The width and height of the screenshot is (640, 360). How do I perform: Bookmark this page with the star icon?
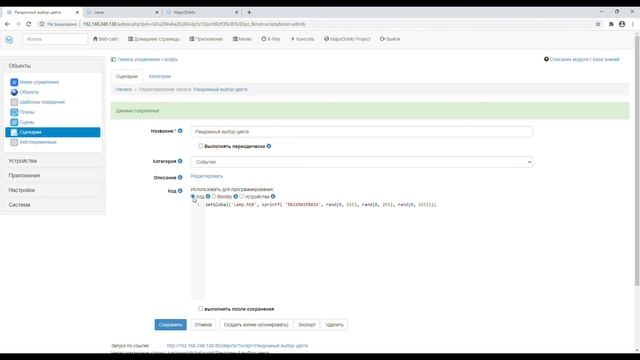[598, 24]
